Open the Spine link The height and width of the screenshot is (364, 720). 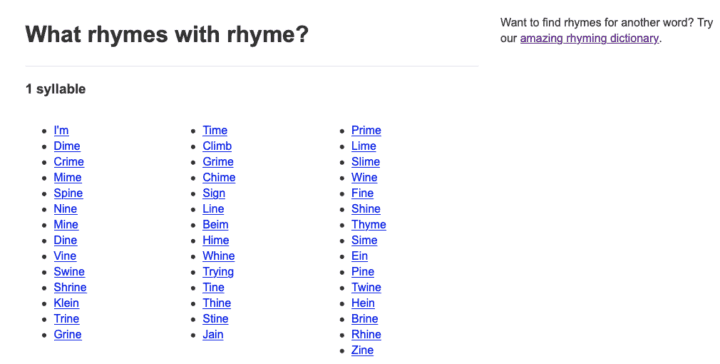click(68, 193)
